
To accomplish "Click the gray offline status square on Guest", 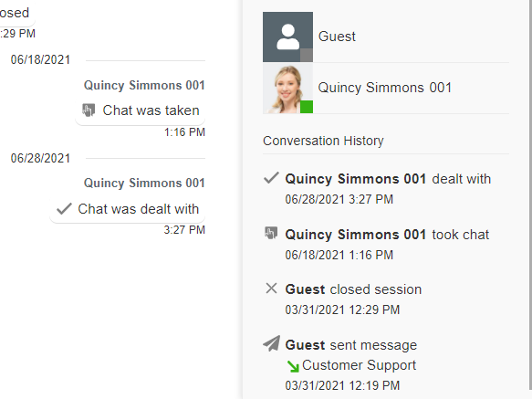I will [307, 55].
